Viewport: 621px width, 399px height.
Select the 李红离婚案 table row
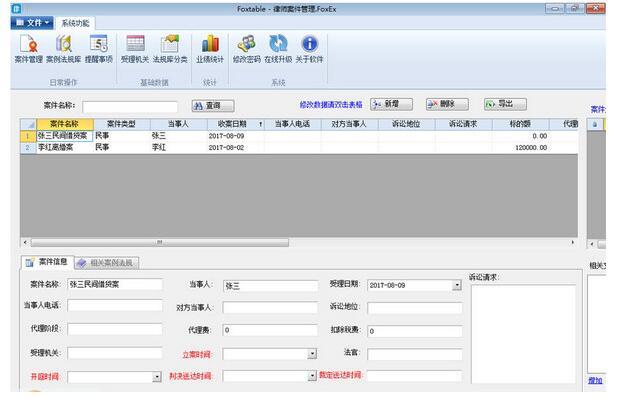299,147
